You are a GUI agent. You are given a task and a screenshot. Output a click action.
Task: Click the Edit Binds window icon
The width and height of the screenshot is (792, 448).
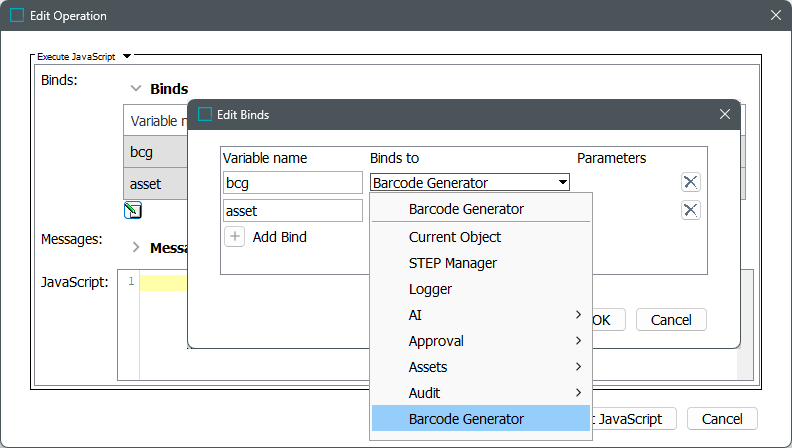point(205,115)
